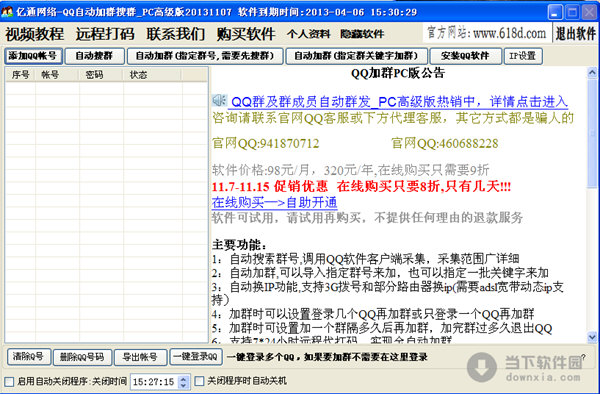Minimize the window

(555, 12)
